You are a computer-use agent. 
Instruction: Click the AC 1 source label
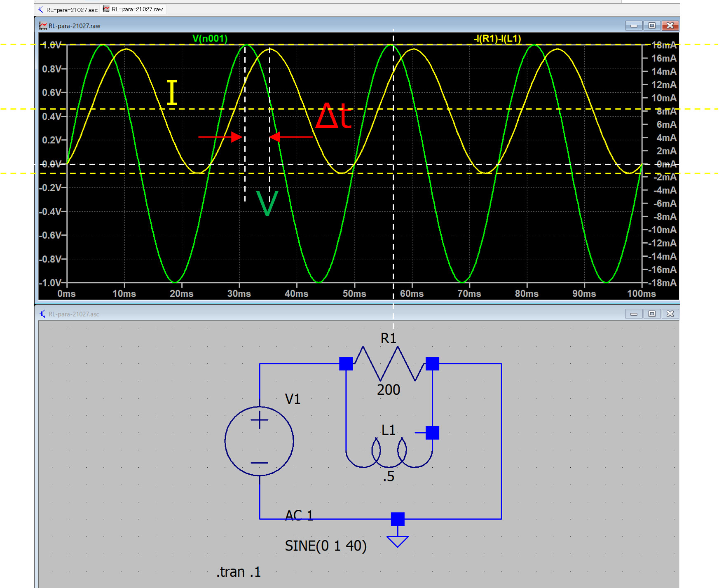click(299, 515)
